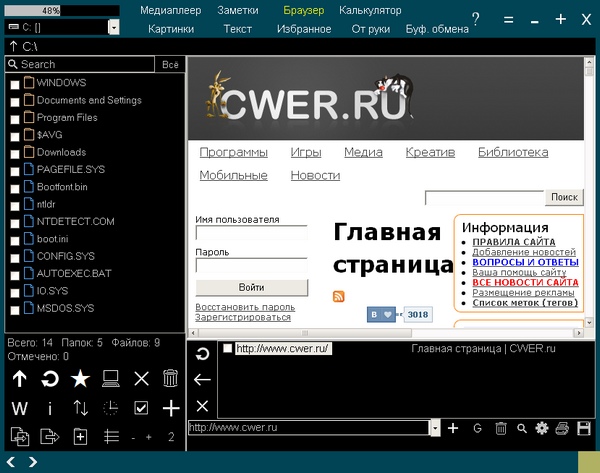Tick the checkbox beside boot.ini

pyautogui.click(x=14, y=240)
